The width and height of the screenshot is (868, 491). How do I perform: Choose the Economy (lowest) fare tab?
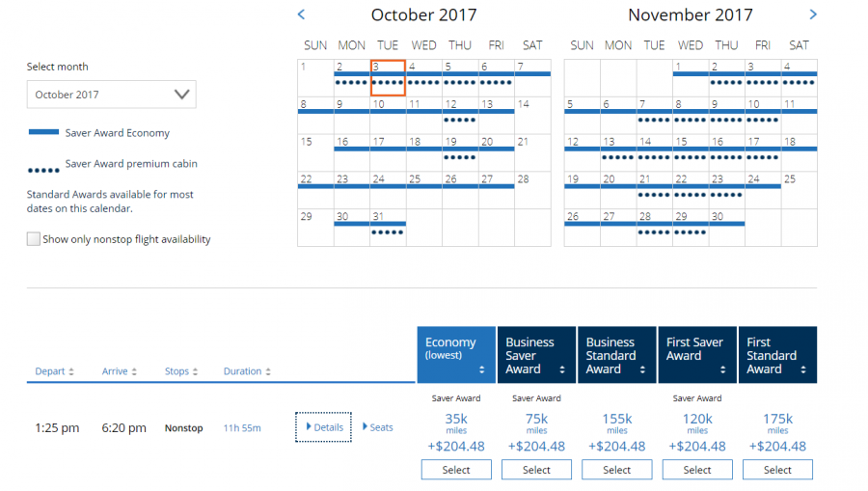[455, 355]
